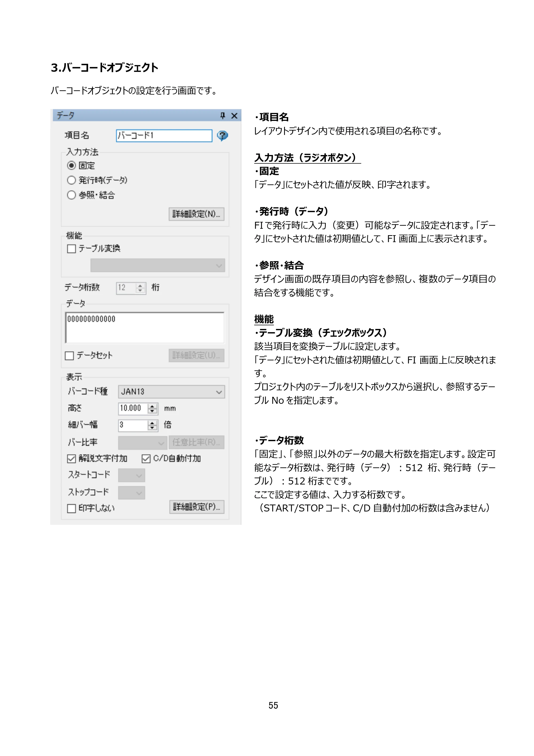534x756 pixels.
Task: Close the データ panel
Action: point(234,115)
